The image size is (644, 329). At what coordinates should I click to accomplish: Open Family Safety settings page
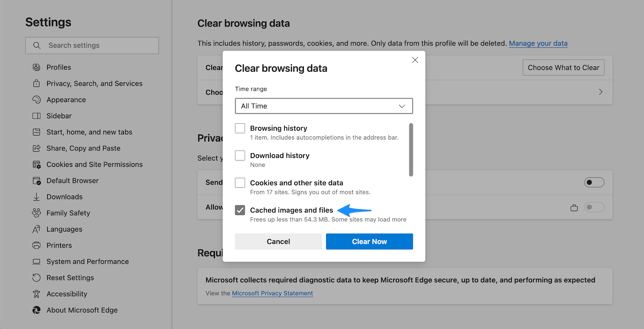click(x=68, y=213)
